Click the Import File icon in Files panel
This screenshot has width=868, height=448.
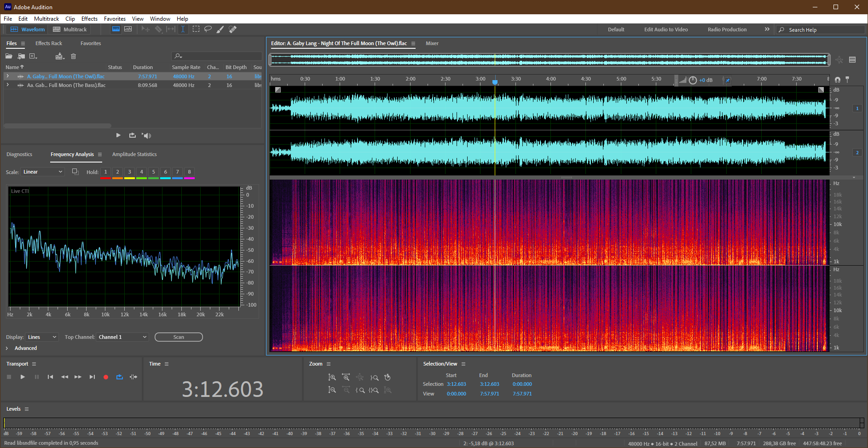tap(21, 56)
